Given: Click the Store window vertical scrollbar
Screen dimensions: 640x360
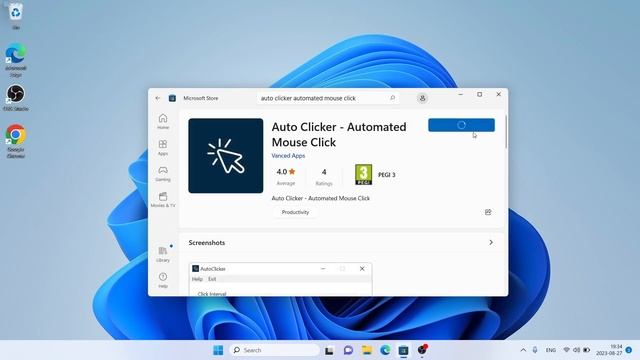Looking at the screenshot, I should point(506,132).
